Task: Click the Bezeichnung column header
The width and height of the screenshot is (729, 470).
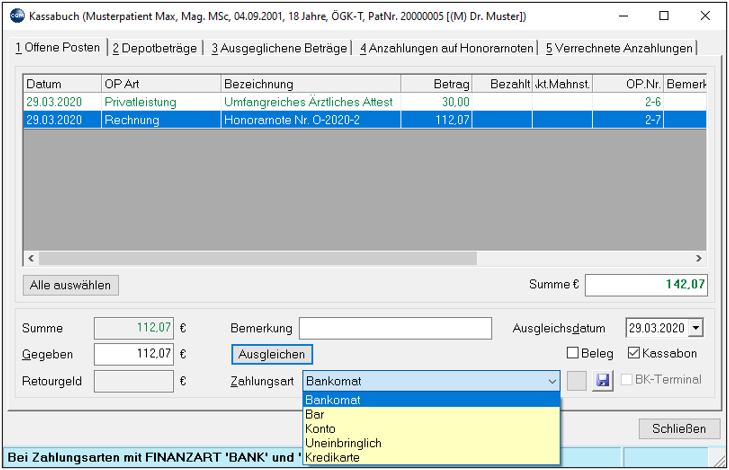Action: pos(311,84)
